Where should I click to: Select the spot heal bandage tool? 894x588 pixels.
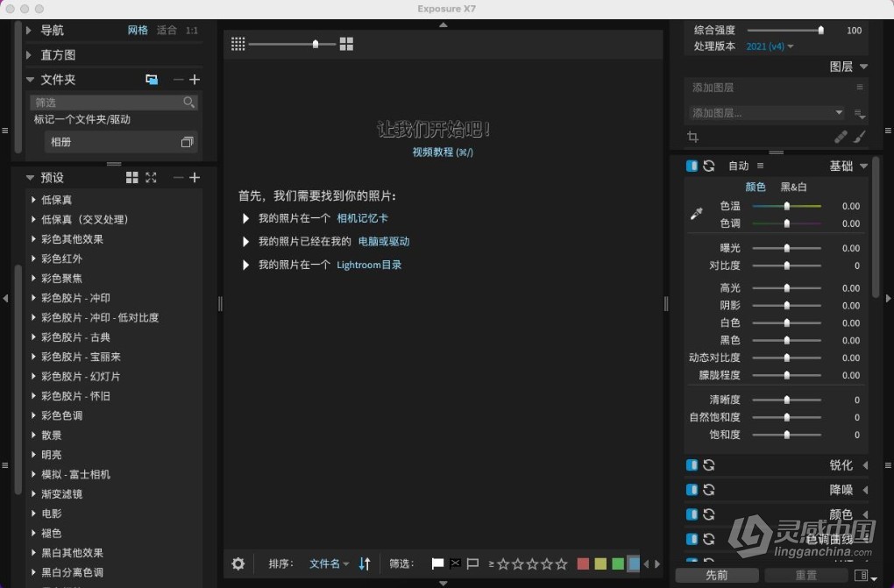coord(841,138)
